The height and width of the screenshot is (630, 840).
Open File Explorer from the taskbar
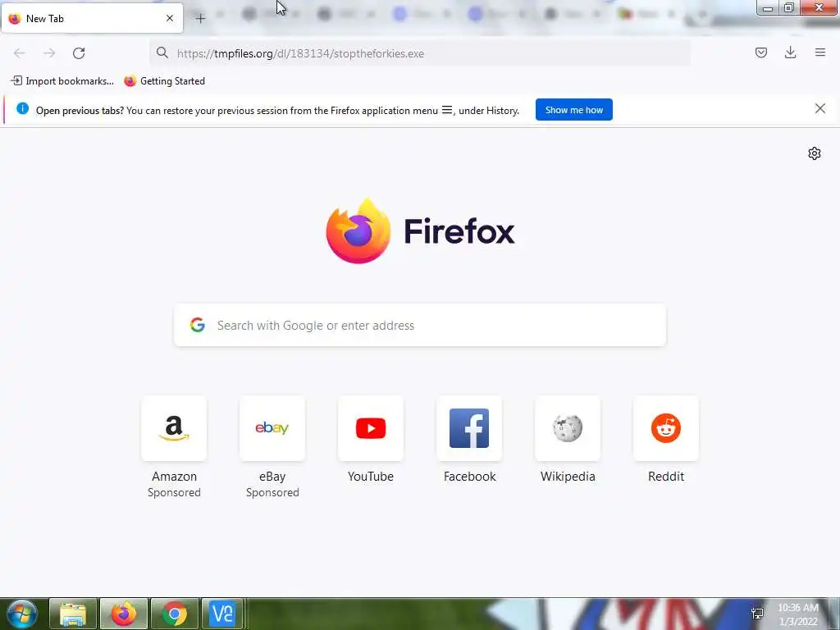click(73, 614)
